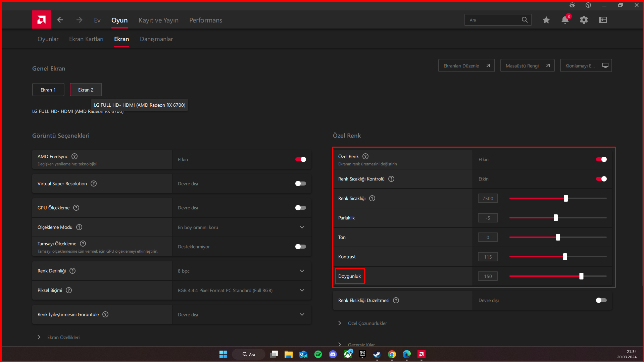
Task: Open Piksel Biçimi dropdown
Action: 242,290
